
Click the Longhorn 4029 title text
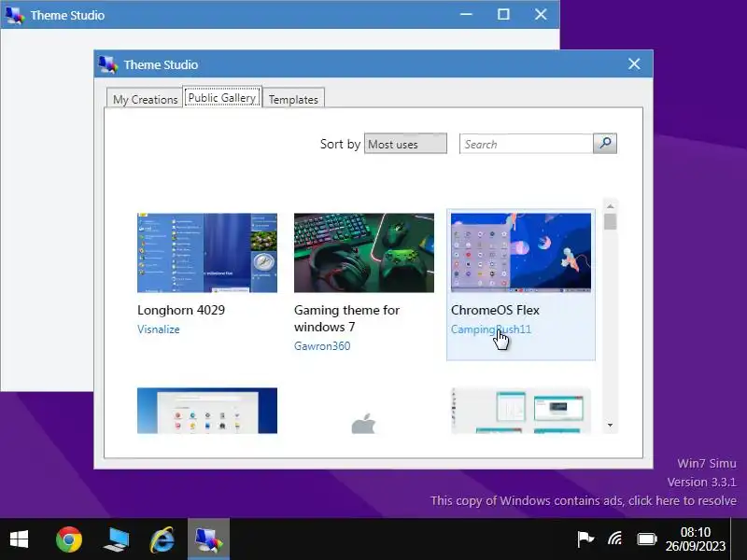(x=181, y=310)
